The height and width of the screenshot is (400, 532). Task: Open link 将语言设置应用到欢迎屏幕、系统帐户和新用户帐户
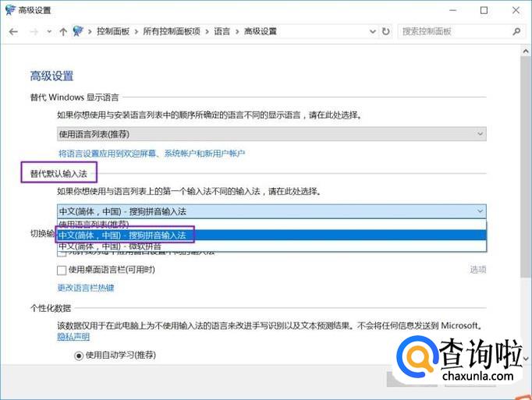tap(151, 154)
